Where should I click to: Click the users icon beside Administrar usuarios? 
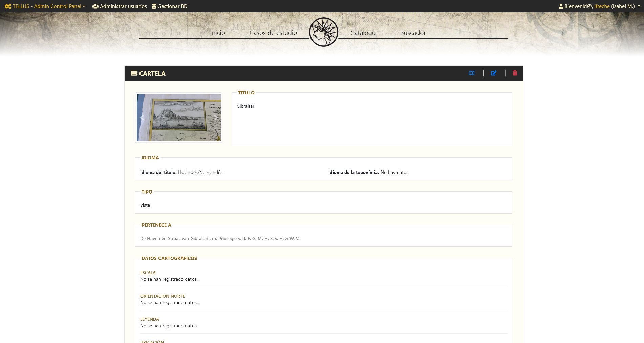point(95,6)
